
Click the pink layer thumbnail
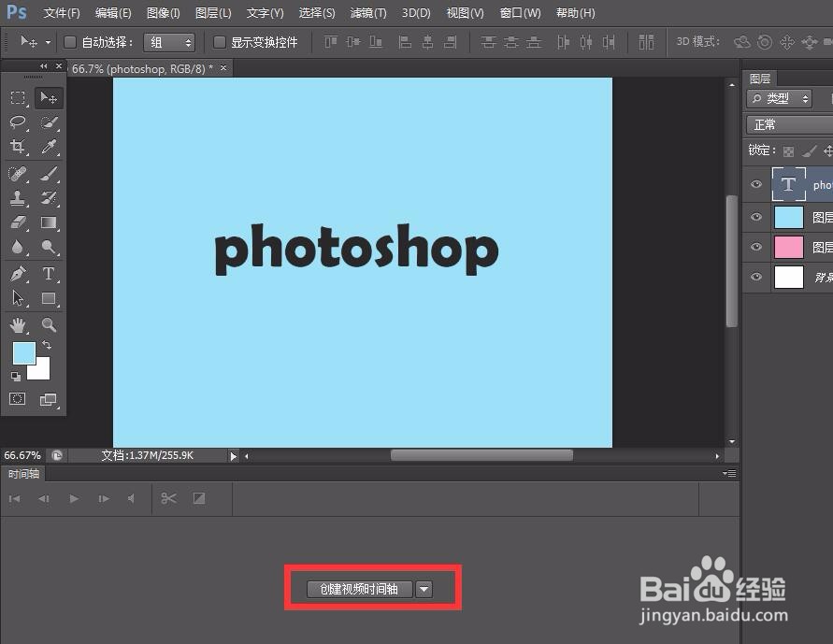pyautogui.click(x=789, y=247)
